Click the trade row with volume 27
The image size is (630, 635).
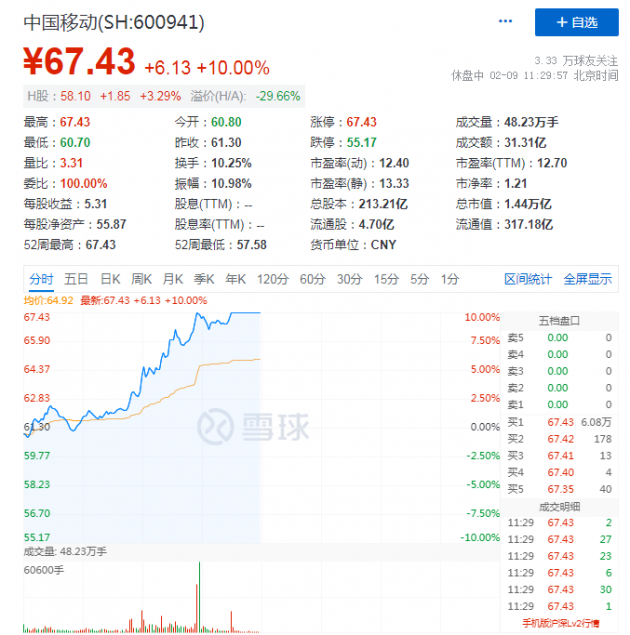point(559,539)
